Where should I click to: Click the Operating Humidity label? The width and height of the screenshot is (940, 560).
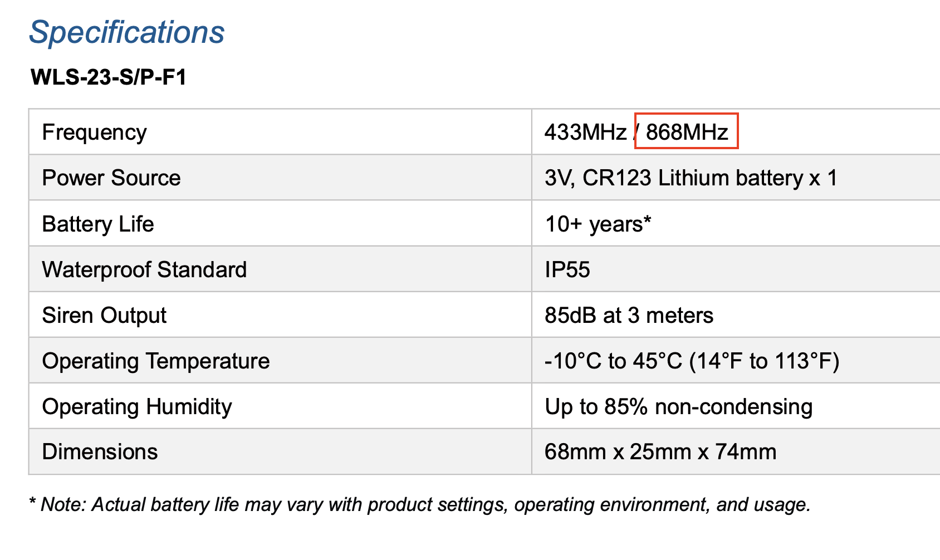(137, 407)
